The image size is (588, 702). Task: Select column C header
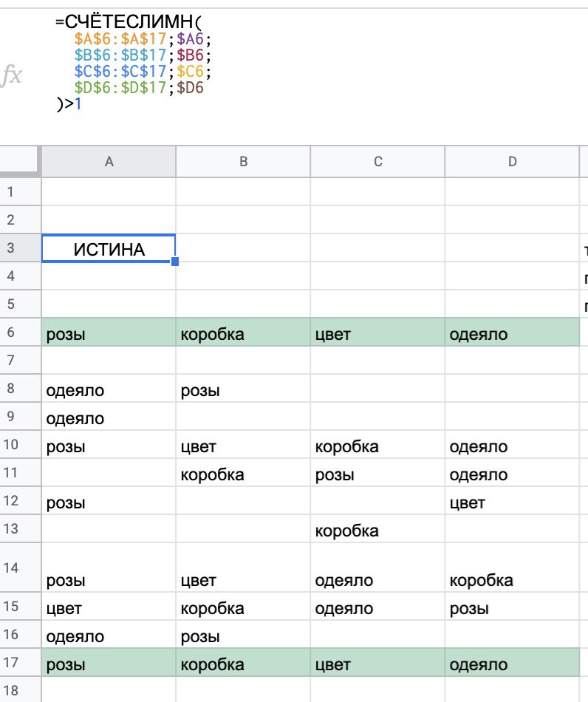tap(377, 162)
